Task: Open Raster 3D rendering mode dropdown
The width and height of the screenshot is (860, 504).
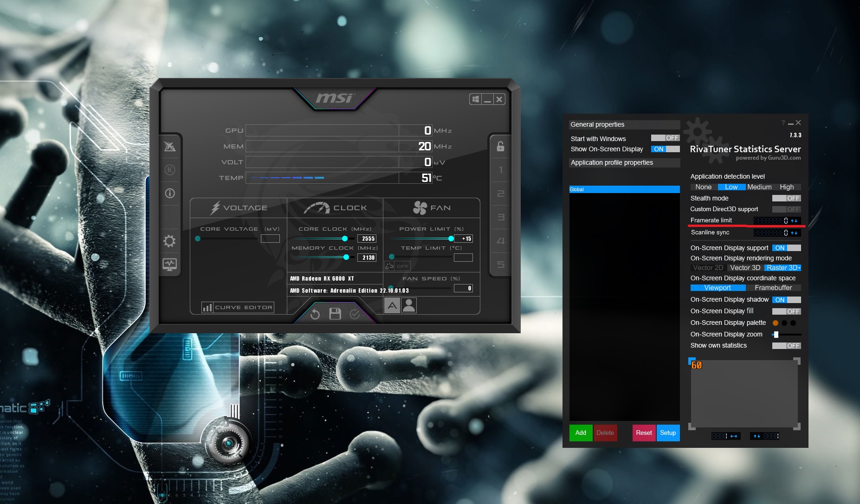Action: [783, 268]
